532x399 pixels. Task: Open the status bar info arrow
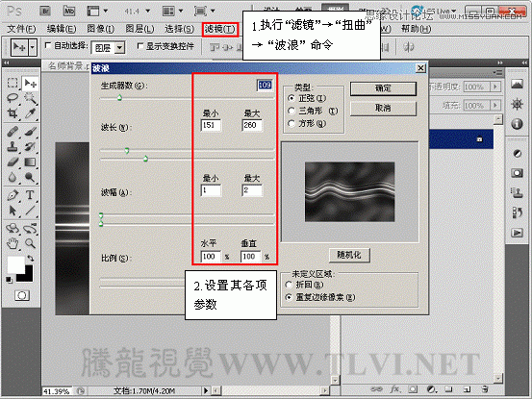[206, 390]
